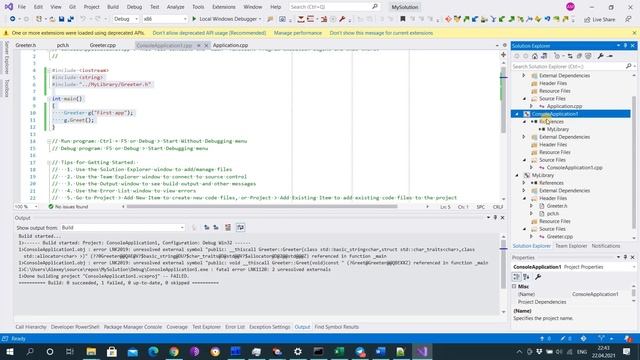Click the Undo toolbar icon

[x=83, y=19]
